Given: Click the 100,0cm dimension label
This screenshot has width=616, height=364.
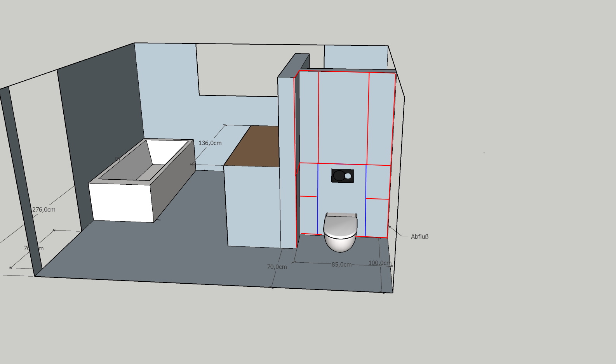Looking at the screenshot, I should coord(379,263).
